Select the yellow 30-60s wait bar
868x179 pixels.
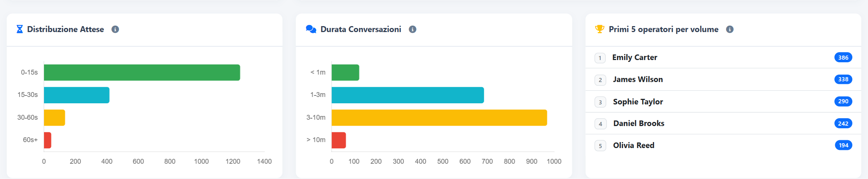(54, 118)
